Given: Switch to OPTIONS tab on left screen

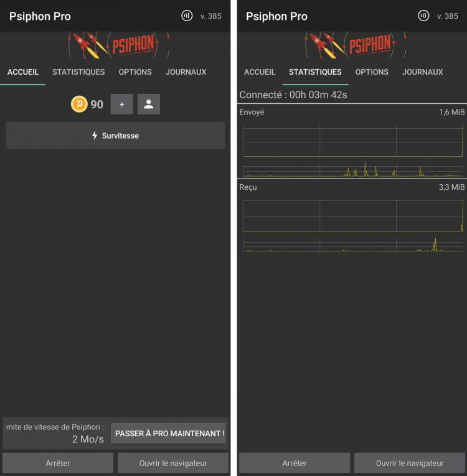Looking at the screenshot, I should click(135, 72).
